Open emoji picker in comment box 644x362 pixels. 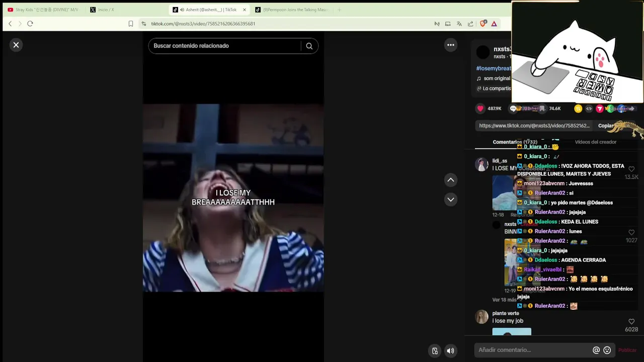click(607, 350)
